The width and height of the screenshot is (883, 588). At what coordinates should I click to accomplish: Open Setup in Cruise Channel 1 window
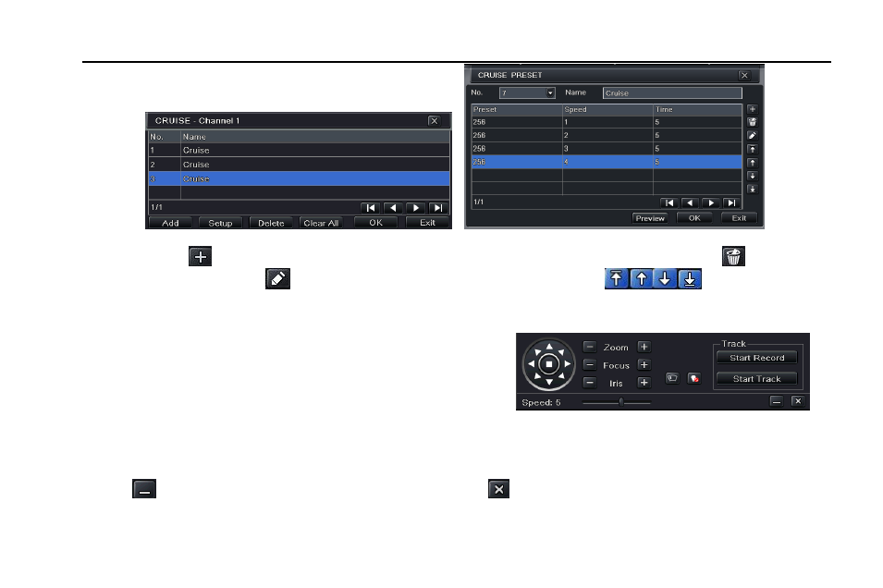pos(220,223)
